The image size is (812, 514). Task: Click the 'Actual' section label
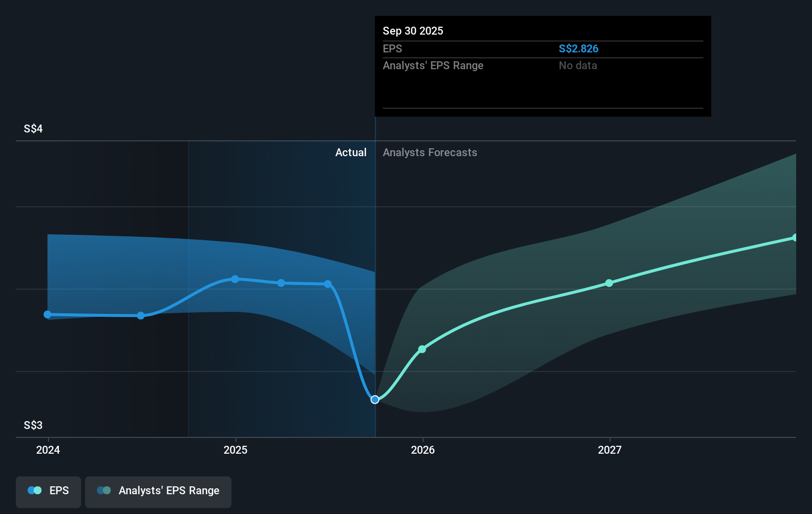point(351,153)
